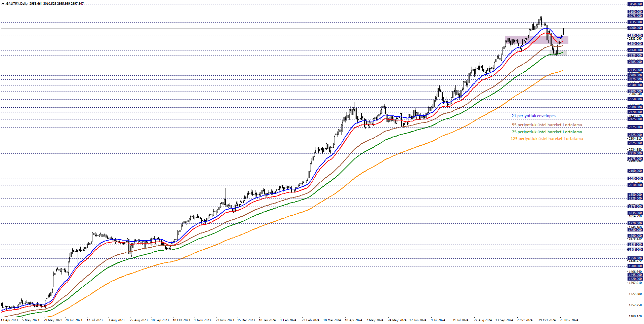Click the 1770.000 price level label
644x324 pixels.
coord(635,223)
